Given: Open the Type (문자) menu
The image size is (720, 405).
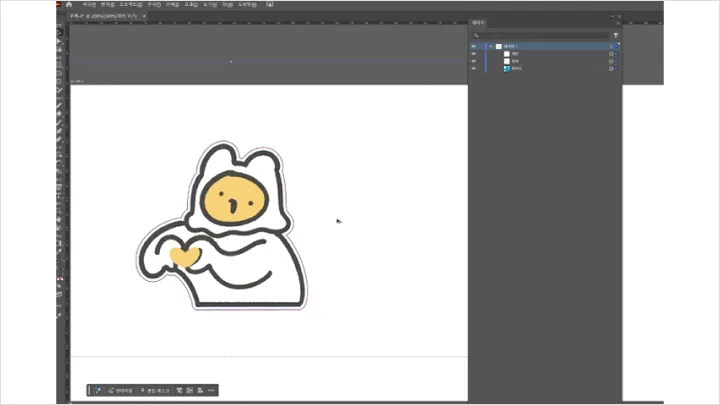Looking at the screenshot, I should coord(154,5).
